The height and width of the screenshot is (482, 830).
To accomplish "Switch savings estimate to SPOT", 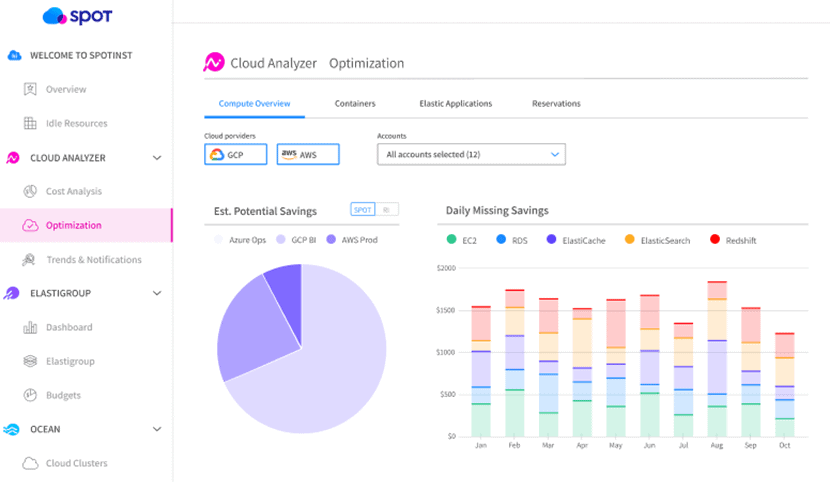I will [x=363, y=210].
